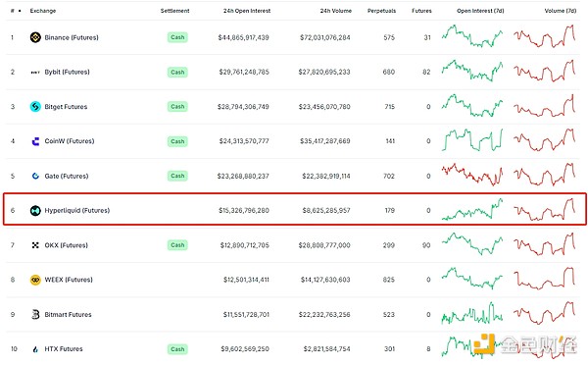Click the Binance (Futures) logo icon
Image resolution: width=588 pixels, height=365 pixels.
pos(35,37)
